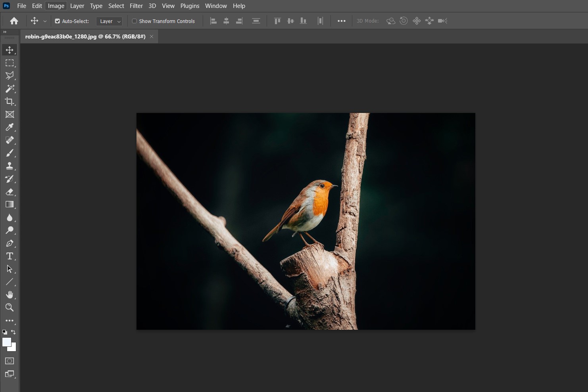Pick the Blur tool
Image resolution: width=588 pixels, height=392 pixels.
10,218
